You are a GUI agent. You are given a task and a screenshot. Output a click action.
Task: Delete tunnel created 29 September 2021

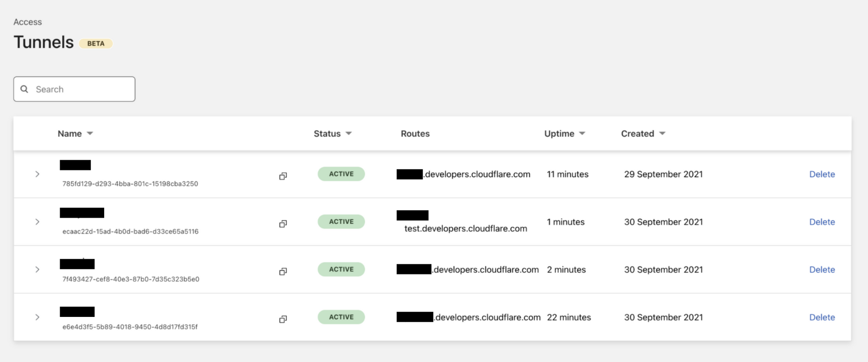tap(822, 174)
